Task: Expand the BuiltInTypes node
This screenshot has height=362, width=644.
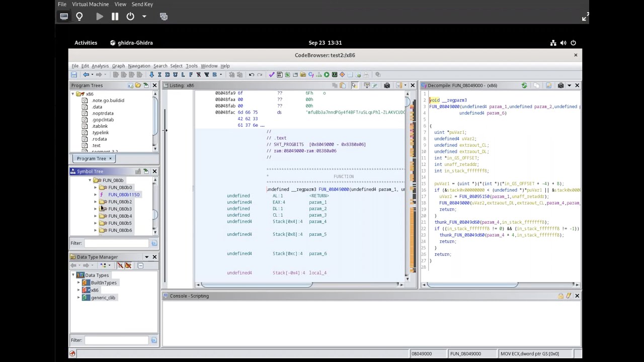Action: [x=79, y=283]
